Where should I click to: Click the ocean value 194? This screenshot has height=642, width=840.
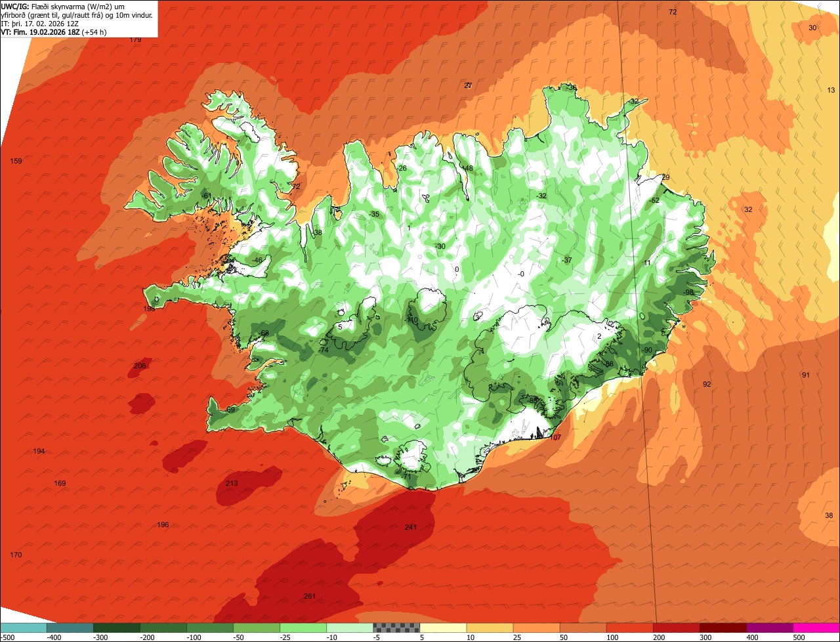point(39,452)
